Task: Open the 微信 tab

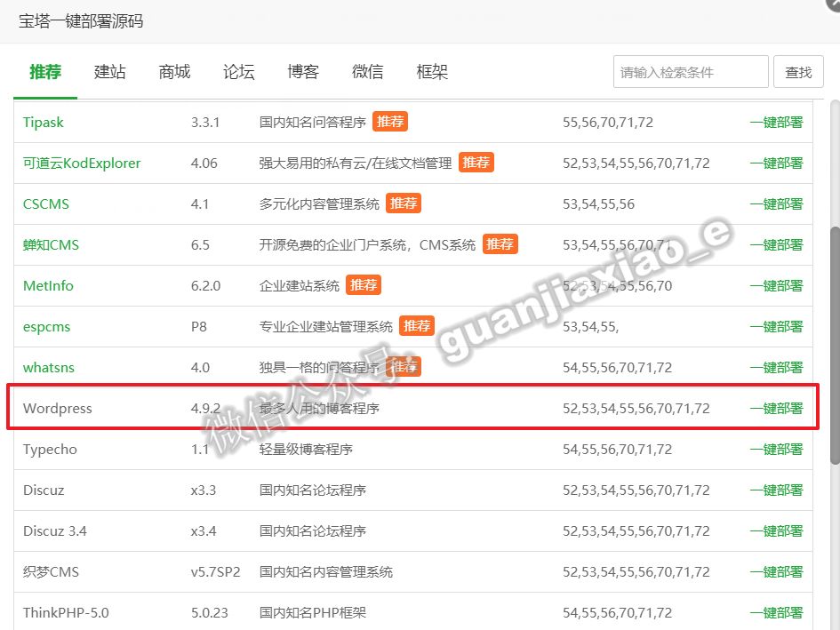Action: 367,72
